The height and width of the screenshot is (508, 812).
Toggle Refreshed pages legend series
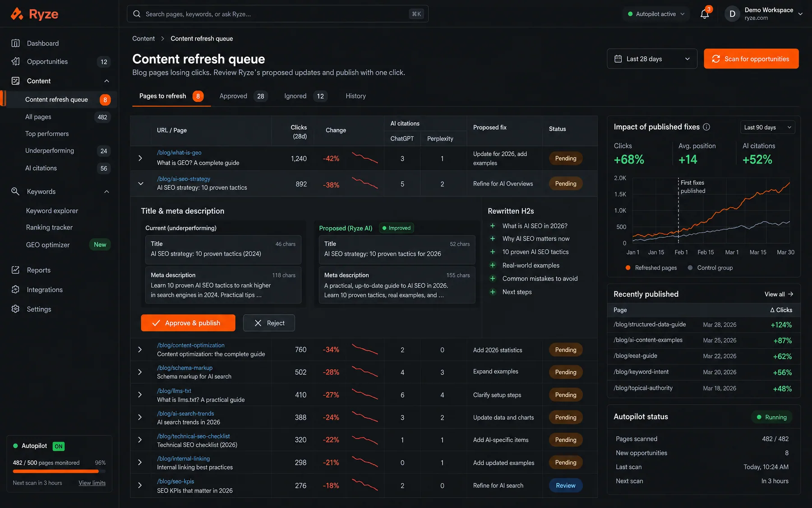[651, 268]
